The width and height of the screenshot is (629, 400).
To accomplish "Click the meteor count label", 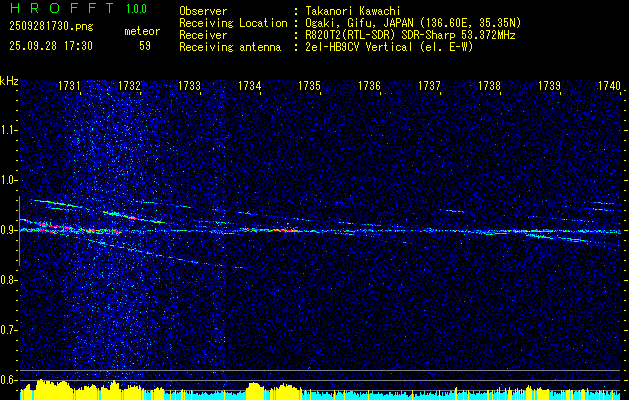I will [x=142, y=31].
